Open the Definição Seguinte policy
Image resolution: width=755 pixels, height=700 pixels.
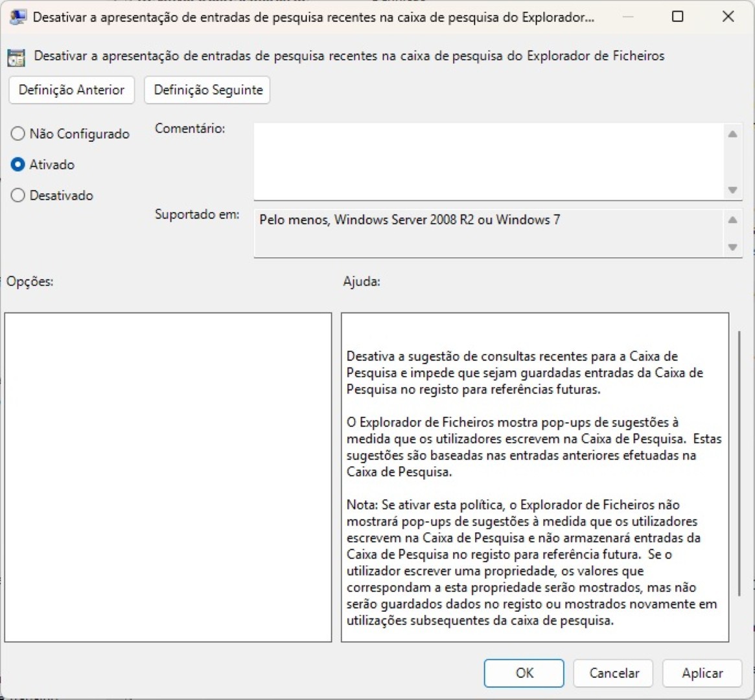click(208, 90)
